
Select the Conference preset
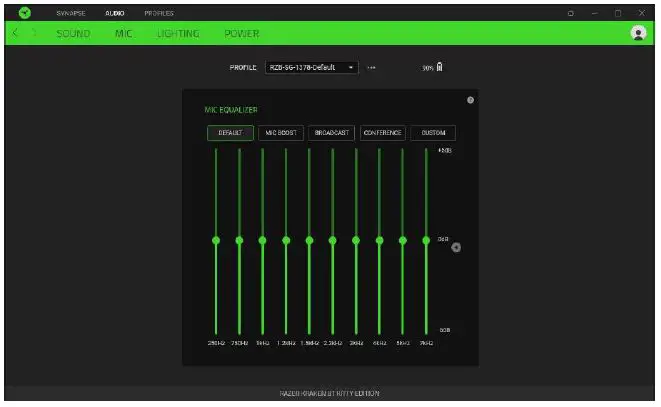[382, 133]
